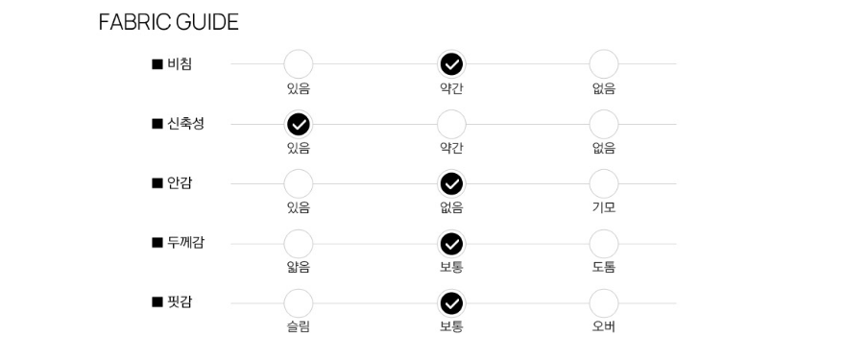Select 약간 circle in 신축성 row
The height and width of the screenshot is (360, 868).
point(451,124)
